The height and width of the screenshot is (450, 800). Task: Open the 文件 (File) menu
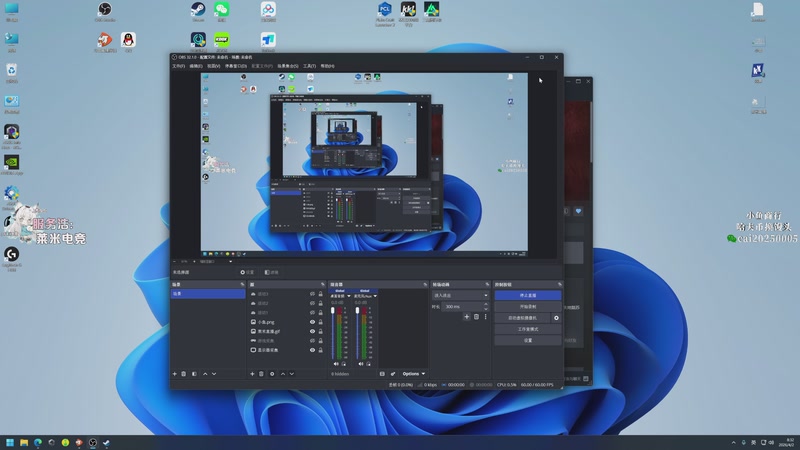[x=178, y=66]
